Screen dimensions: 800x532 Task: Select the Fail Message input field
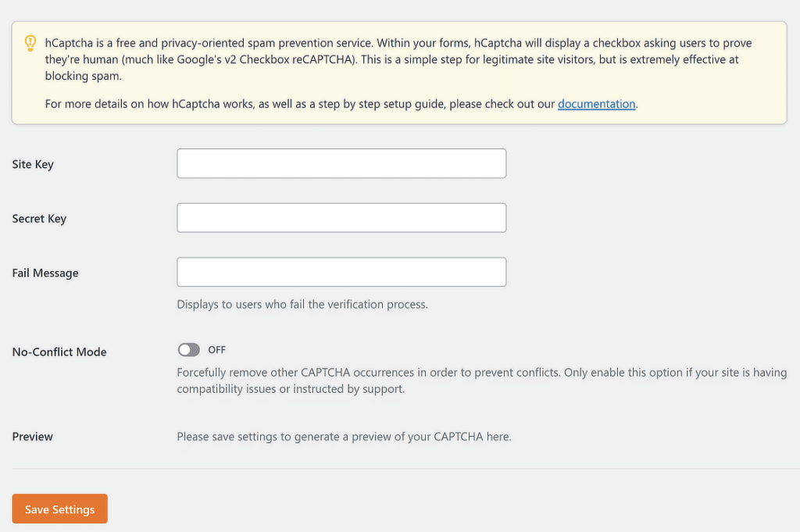point(341,272)
